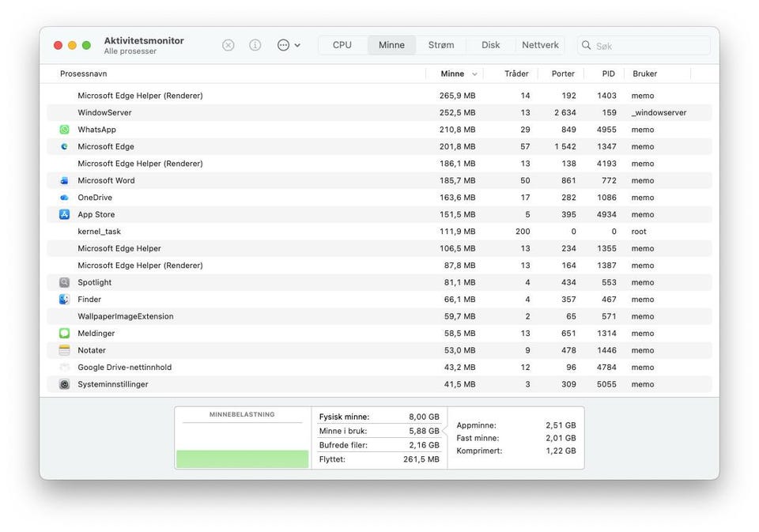Click the _windowserver user cell
The image size is (759, 532).
pyautogui.click(x=659, y=112)
